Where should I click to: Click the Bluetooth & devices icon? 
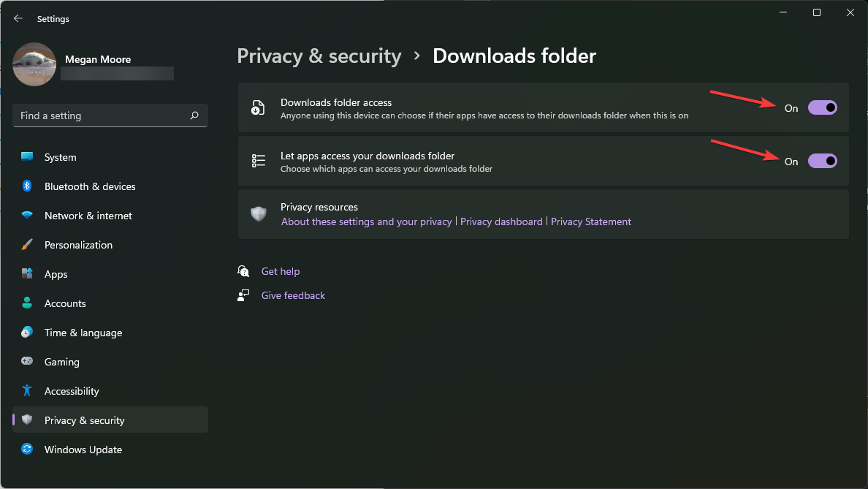pyautogui.click(x=27, y=186)
